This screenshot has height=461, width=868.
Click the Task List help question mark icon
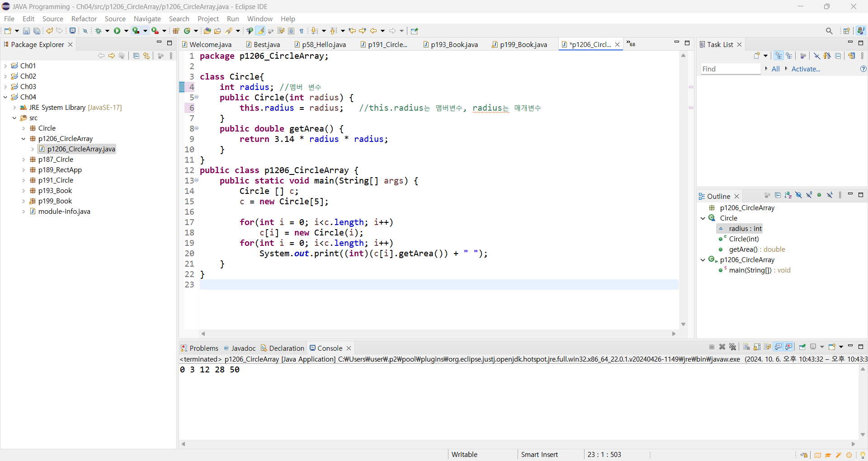tap(863, 69)
